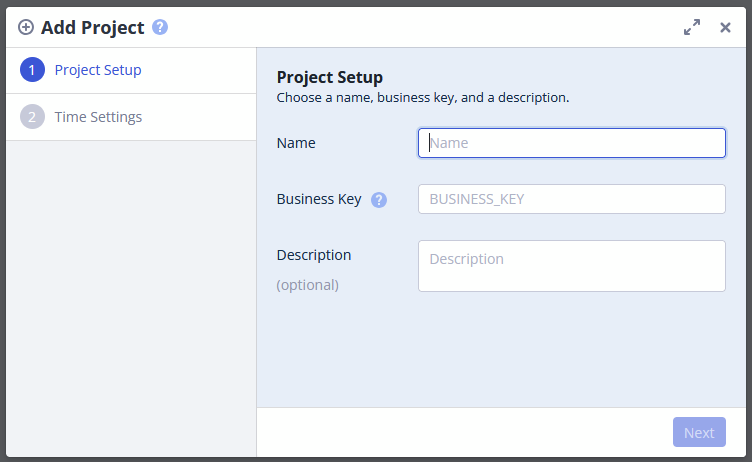This screenshot has width=752, height=462.
Task: Focus the Name input field
Action: click(571, 143)
